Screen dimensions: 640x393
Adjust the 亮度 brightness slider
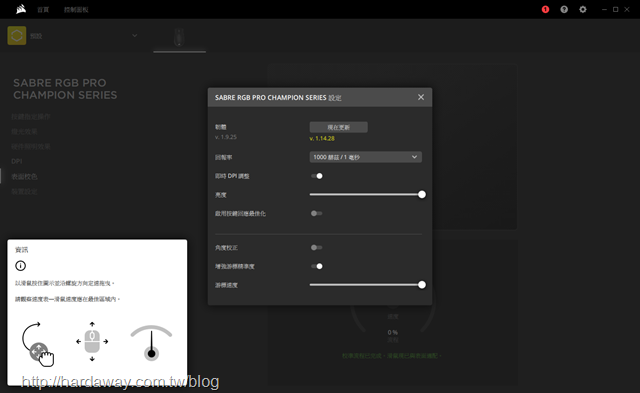click(367, 195)
